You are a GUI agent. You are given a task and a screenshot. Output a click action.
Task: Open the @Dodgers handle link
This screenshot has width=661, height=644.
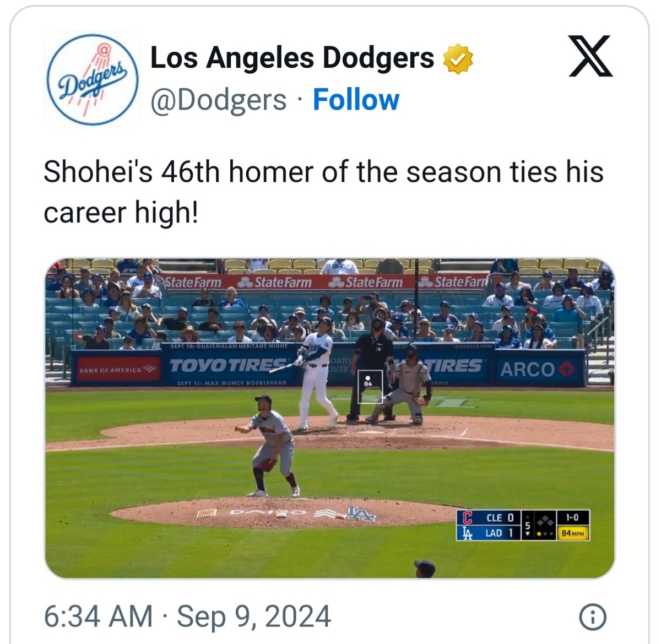click(219, 100)
